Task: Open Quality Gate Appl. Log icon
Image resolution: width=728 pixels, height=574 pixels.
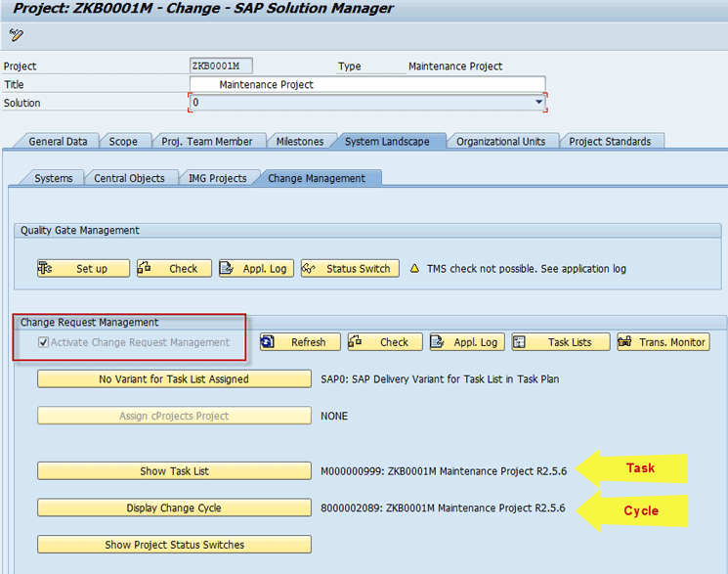Action: click(226, 268)
